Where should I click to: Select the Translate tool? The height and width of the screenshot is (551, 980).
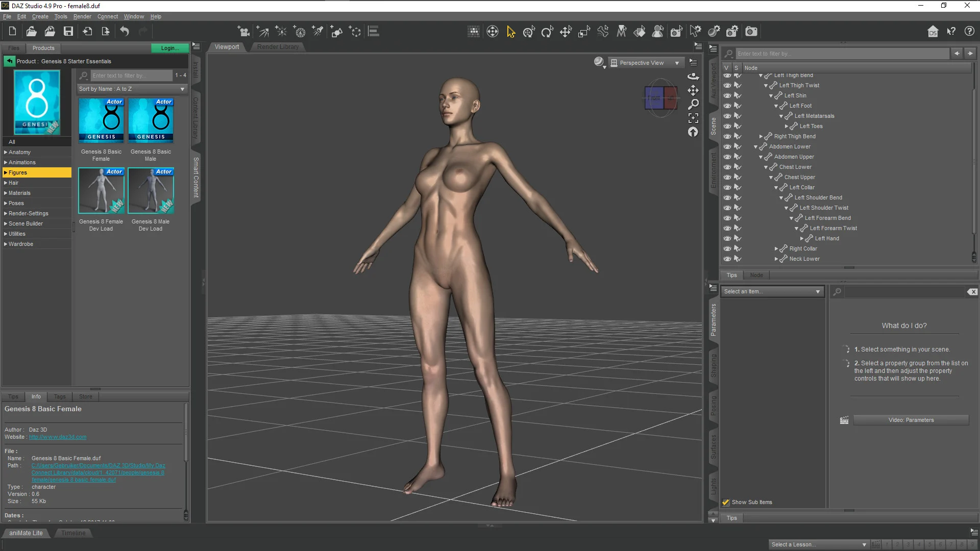[566, 32]
